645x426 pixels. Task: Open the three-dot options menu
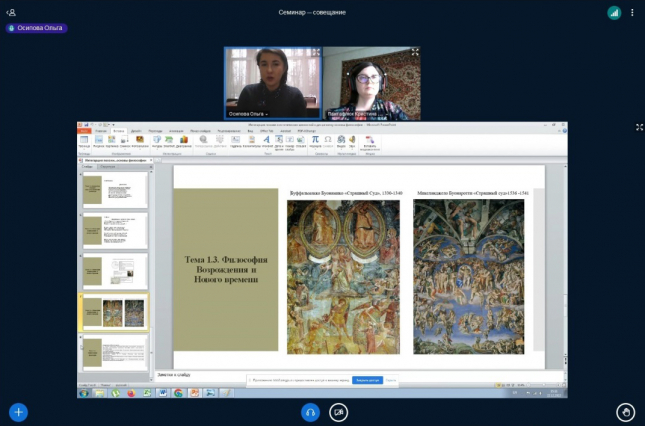pyautogui.click(x=633, y=12)
